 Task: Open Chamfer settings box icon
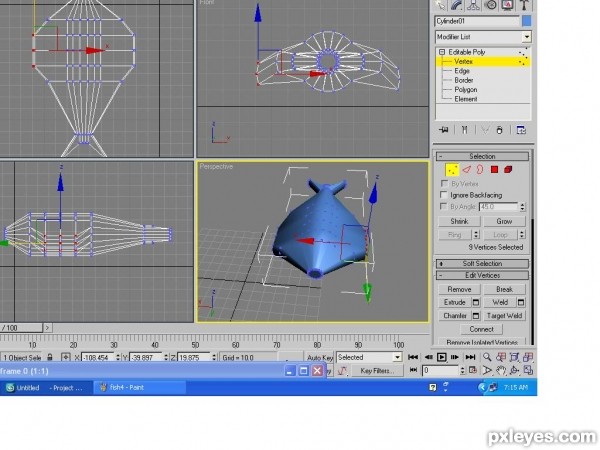coord(476,316)
